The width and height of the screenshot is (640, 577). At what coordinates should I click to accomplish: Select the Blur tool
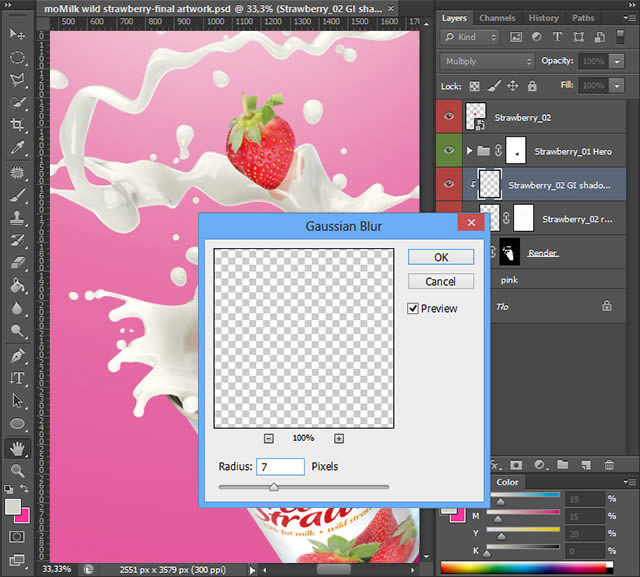(17, 308)
